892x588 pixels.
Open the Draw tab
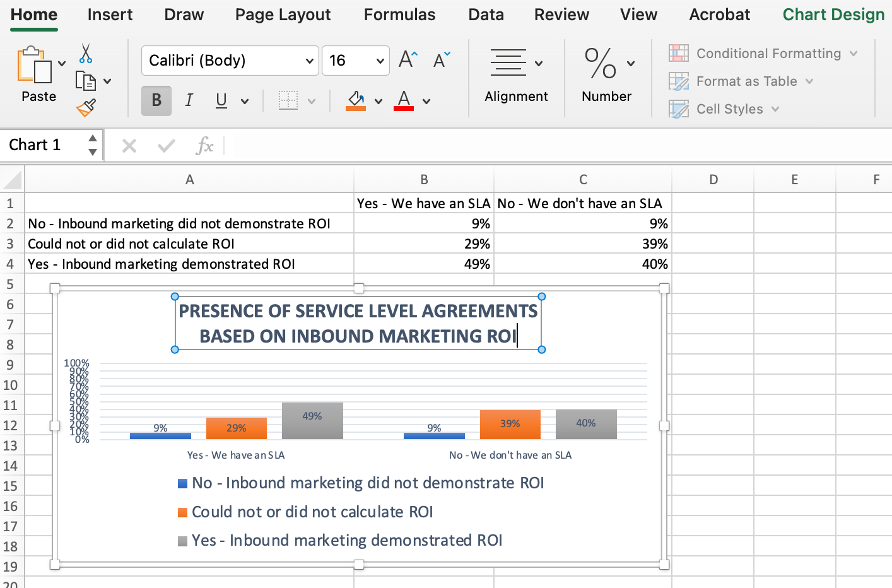(184, 15)
